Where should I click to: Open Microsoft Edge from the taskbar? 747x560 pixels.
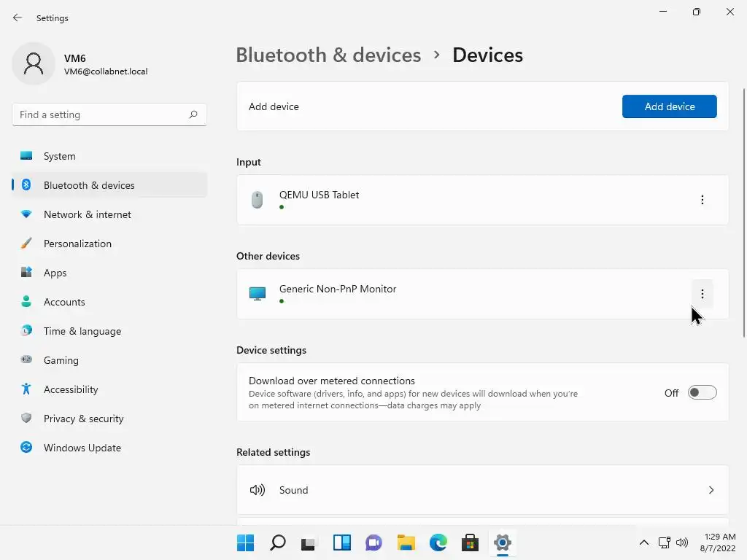point(438,542)
